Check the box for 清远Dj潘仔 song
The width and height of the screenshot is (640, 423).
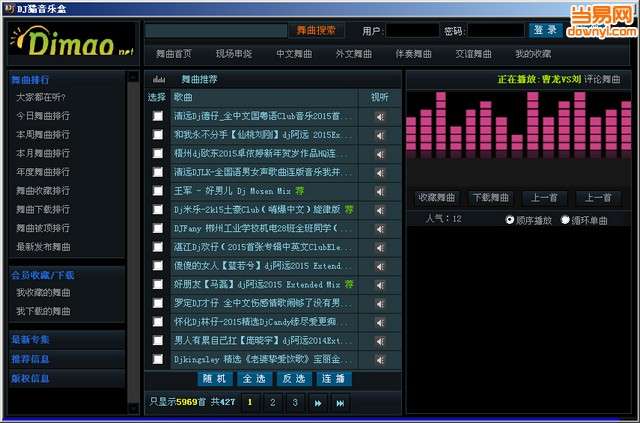point(158,116)
